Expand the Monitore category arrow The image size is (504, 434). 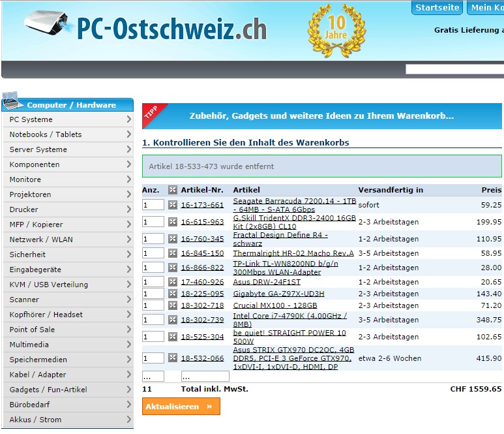(128, 179)
